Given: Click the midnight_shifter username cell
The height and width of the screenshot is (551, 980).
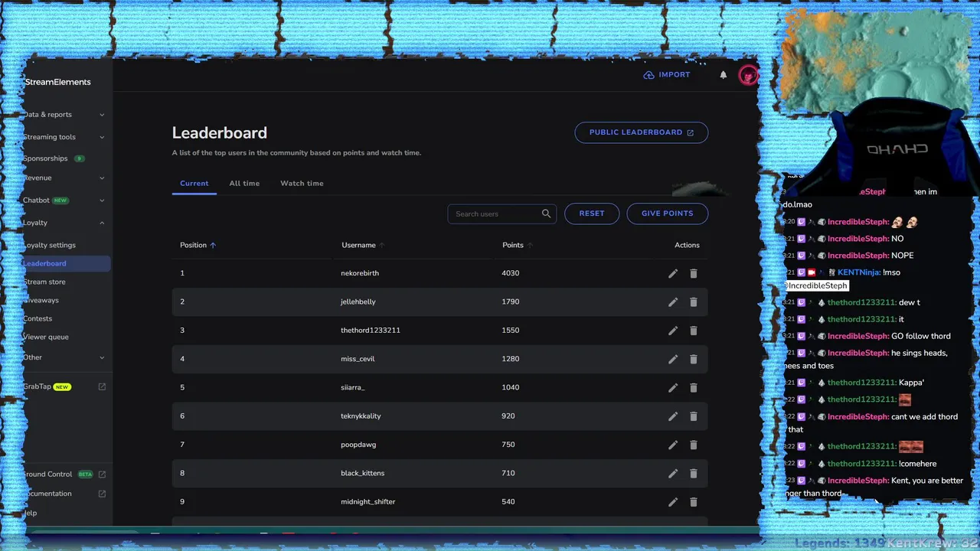Looking at the screenshot, I should coord(368,502).
